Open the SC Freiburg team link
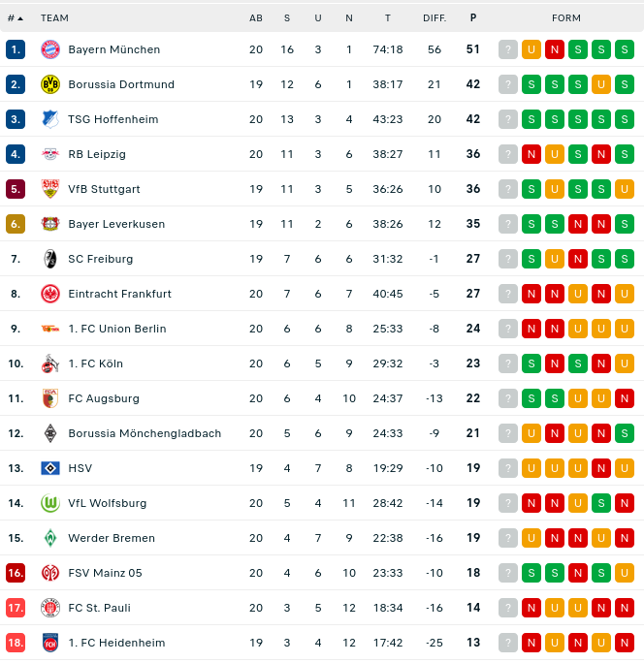The height and width of the screenshot is (663, 644). 101,259
